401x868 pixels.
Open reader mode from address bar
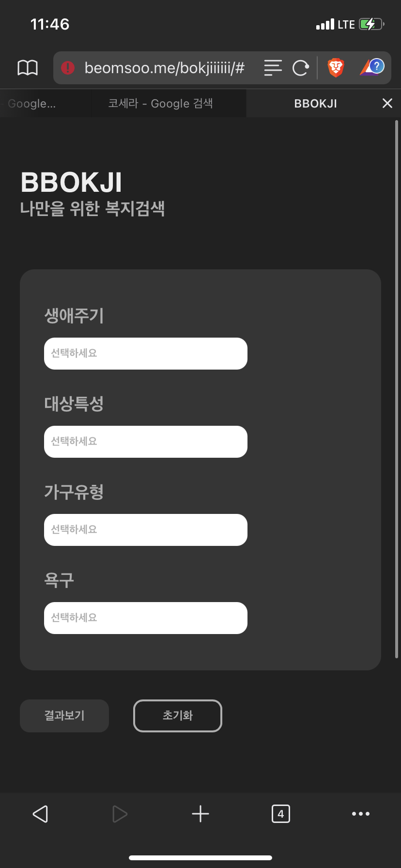[273, 68]
